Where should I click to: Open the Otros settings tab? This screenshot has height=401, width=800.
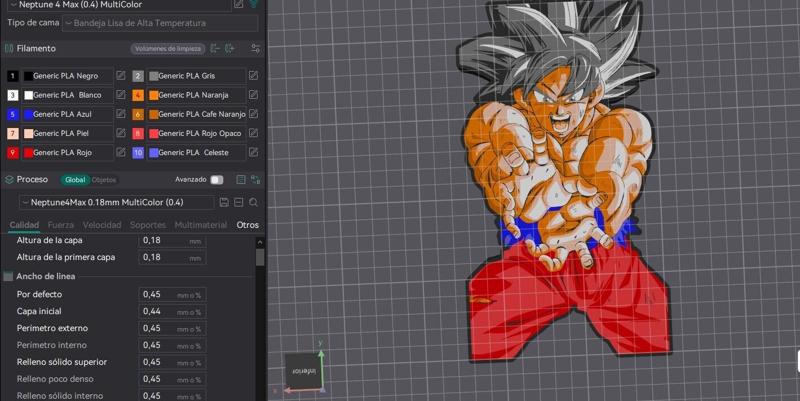(x=247, y=225)
